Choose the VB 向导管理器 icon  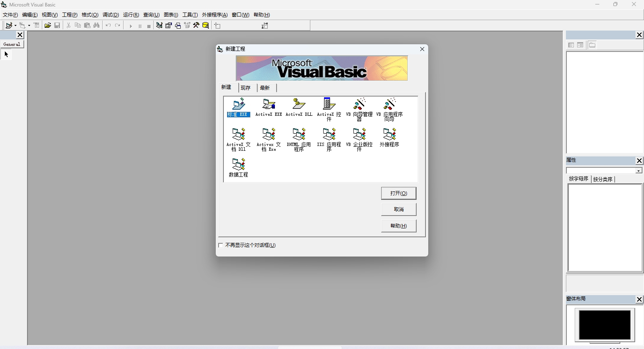(x=359, y=109)
